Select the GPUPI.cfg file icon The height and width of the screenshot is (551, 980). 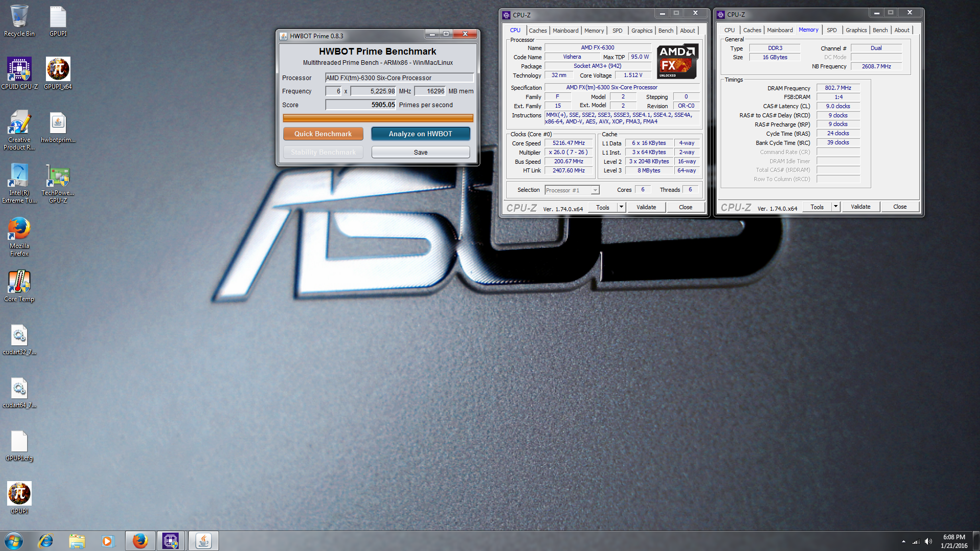(19, 446)
